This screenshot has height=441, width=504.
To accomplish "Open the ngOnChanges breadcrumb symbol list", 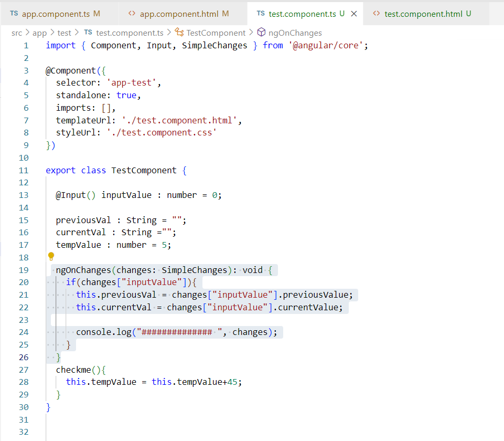I will tap(295, 33).
